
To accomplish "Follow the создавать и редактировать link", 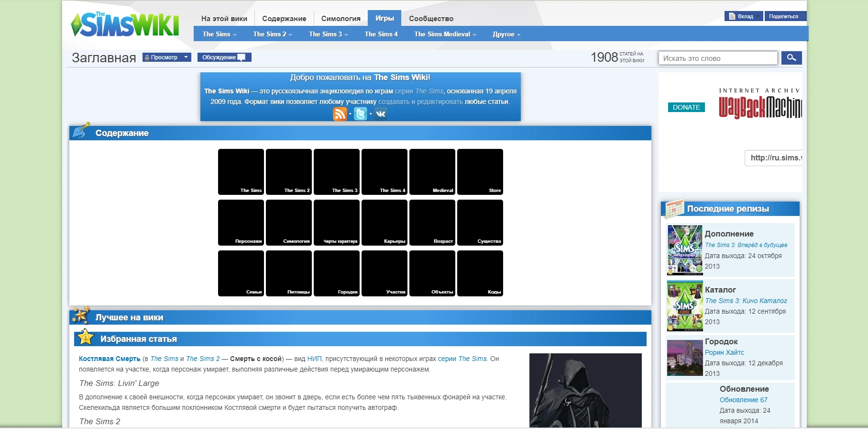I will tap(421, 102).
